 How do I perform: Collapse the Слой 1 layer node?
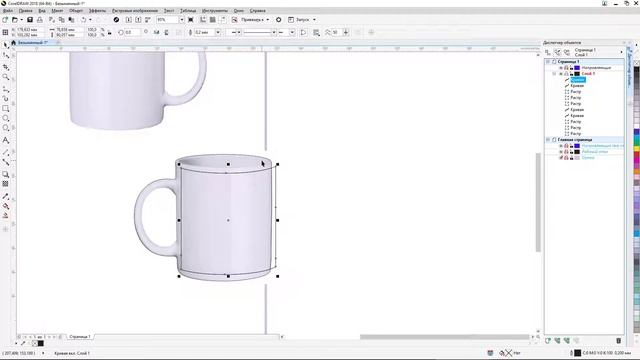[554, 74]
